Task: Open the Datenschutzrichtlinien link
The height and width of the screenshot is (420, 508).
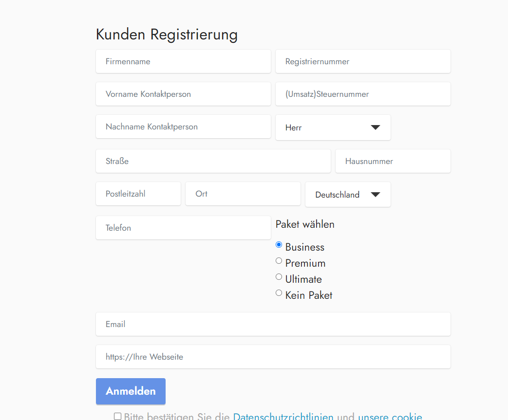Action: (283, 417)
